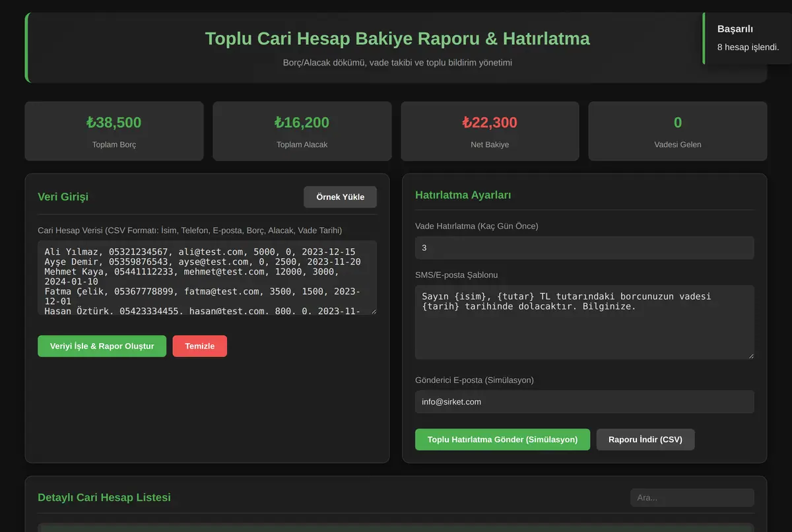This screenshot has height=532, width=792.
Task: Click the Cari Hesap Verisi CSV format label
Action: tap(190, 230)
